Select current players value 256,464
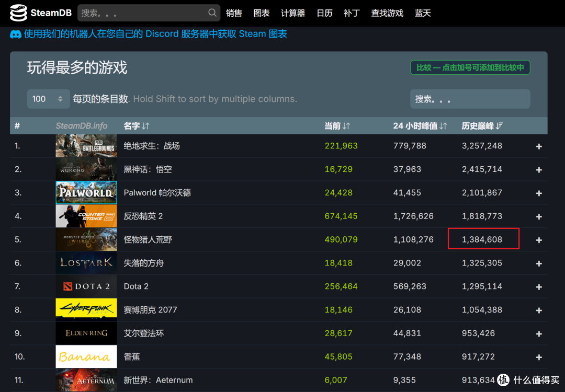 click(341, 286)
